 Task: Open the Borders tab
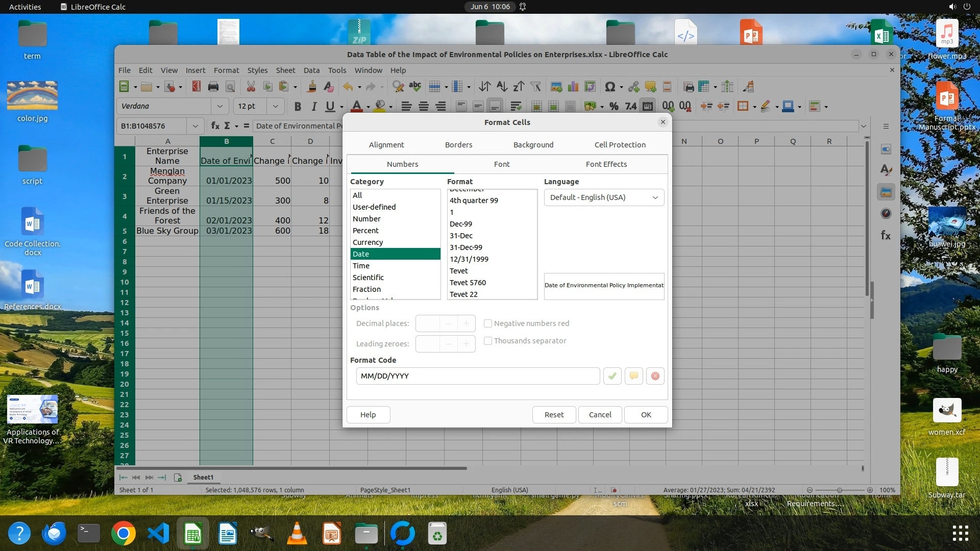point(458,145)
